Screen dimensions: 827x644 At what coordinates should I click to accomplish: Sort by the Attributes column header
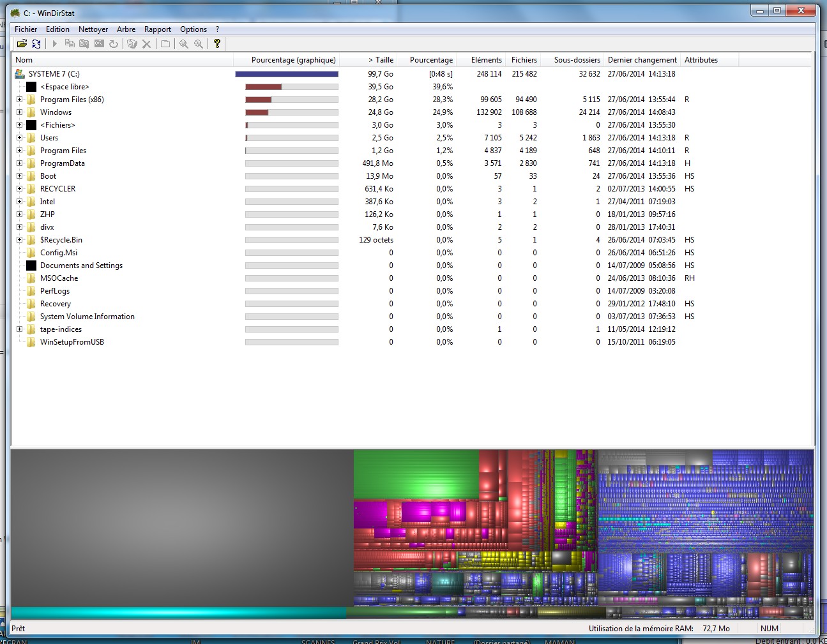709,60
